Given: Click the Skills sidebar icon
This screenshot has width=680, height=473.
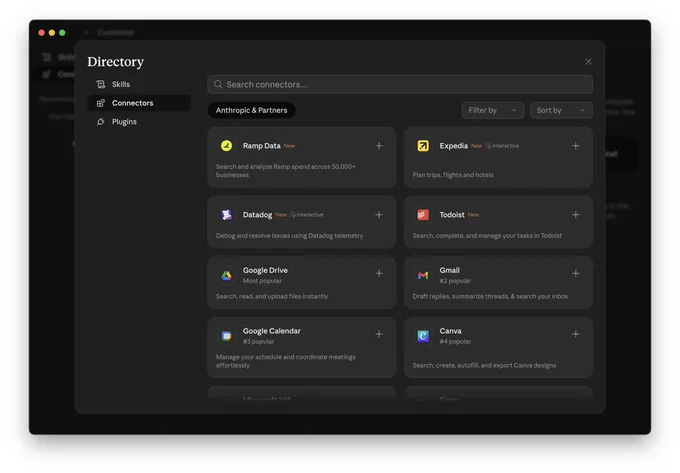Looking at the screenshot, I should click(x=101, y=84).
